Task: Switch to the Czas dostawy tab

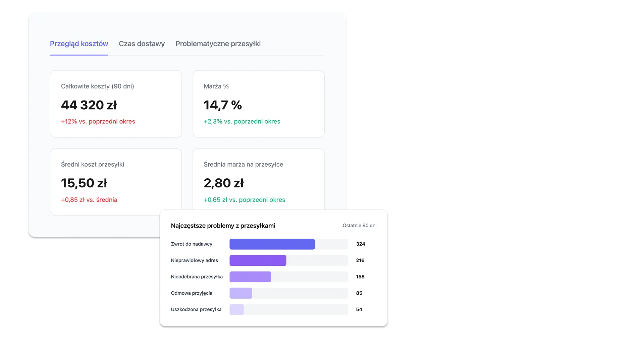Action: point(142,44)
